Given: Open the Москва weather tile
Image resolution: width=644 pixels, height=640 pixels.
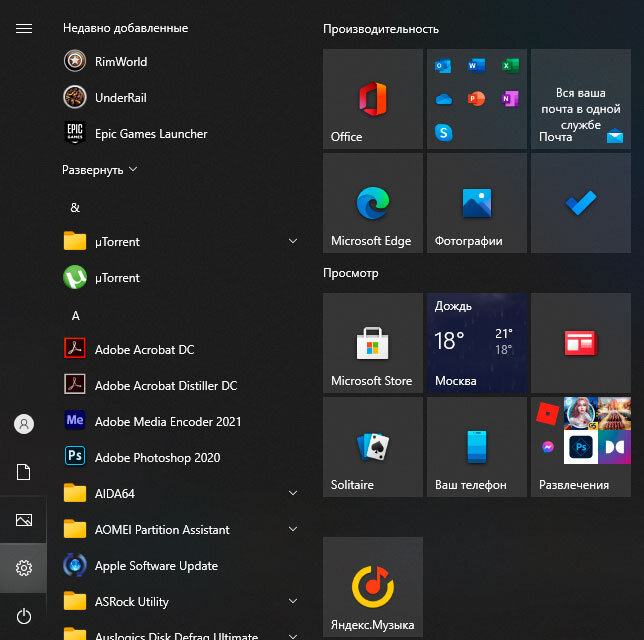Looking at the screenshot, I should 477,343.
